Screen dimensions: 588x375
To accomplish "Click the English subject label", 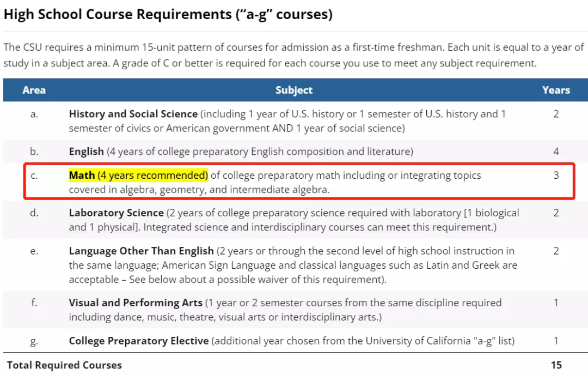I will pos(86,151).
